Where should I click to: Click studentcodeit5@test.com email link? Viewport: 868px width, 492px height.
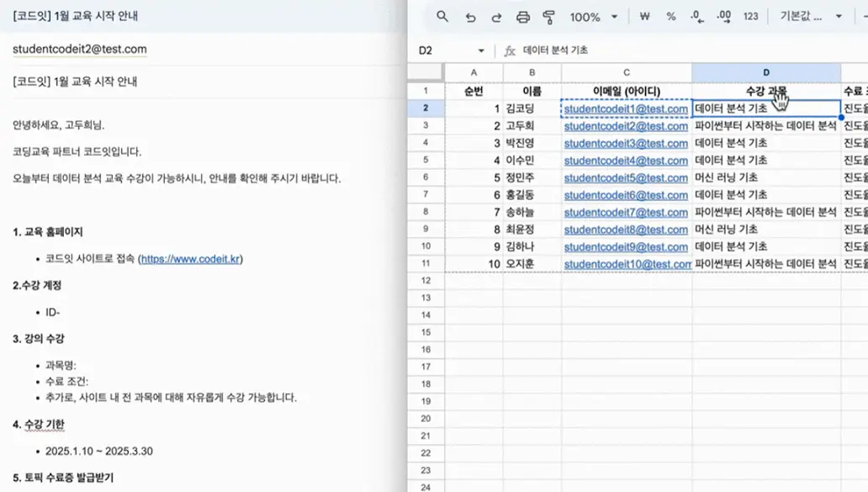626,177
